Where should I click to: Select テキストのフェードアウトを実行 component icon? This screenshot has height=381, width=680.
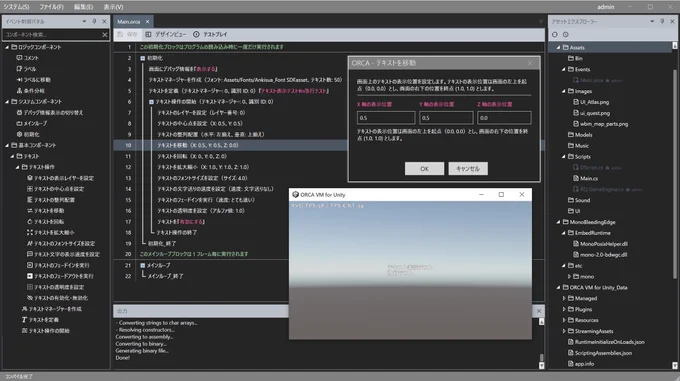point(29,276)
